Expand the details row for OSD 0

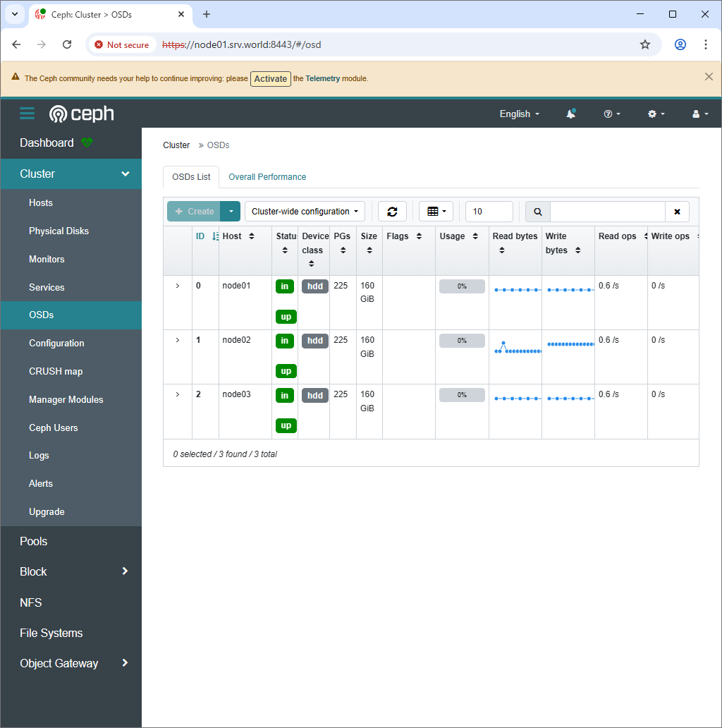tap(178, 286)
